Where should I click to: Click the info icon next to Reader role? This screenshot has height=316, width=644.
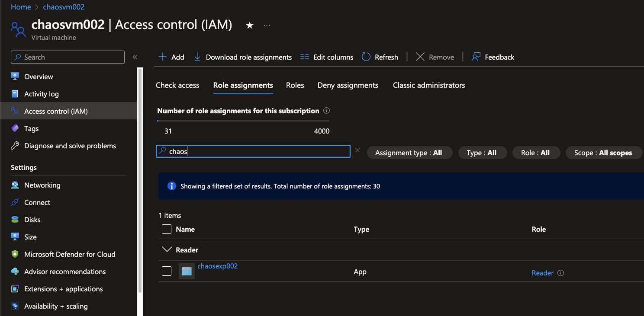click(x=561, y=273)
